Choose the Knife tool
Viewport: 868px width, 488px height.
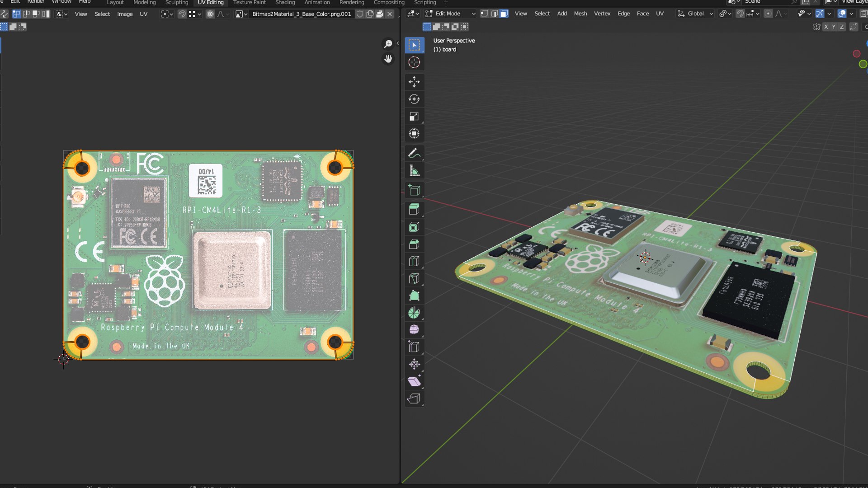coord(414,278)
